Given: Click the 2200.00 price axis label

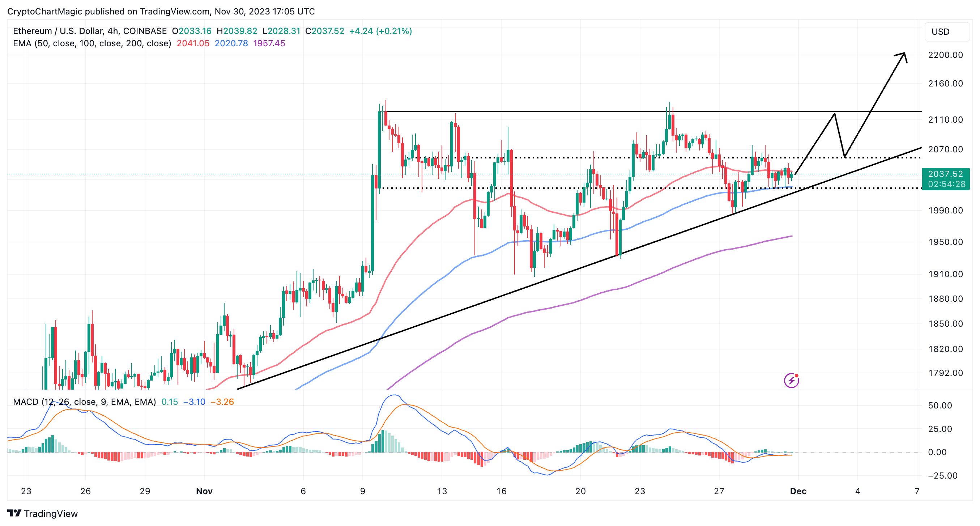Looking at the screenshot, I should point(945,55).
